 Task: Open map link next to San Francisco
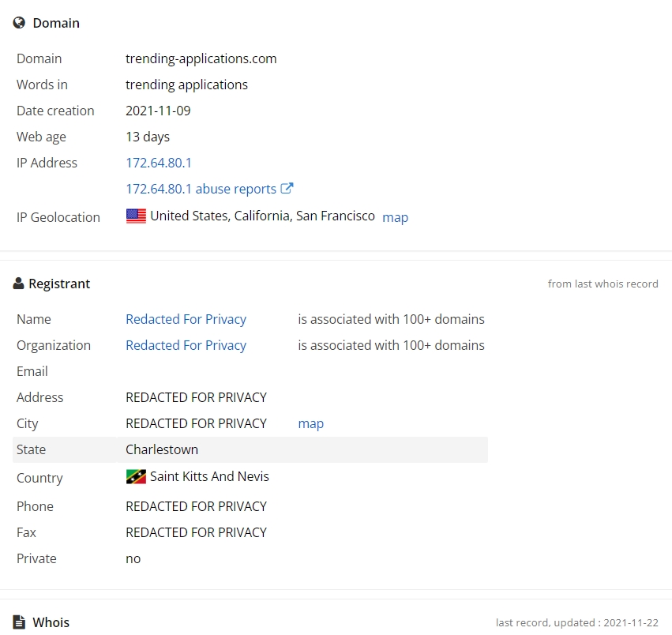pos(395,217)
